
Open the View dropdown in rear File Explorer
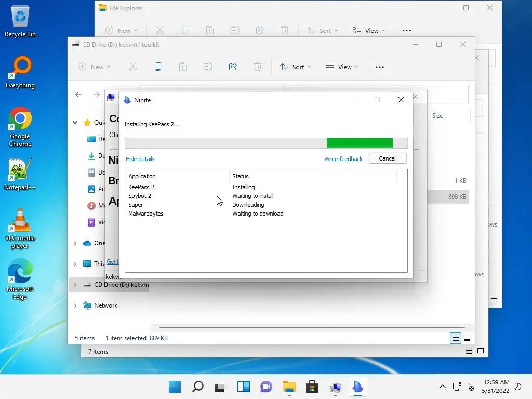369,31
